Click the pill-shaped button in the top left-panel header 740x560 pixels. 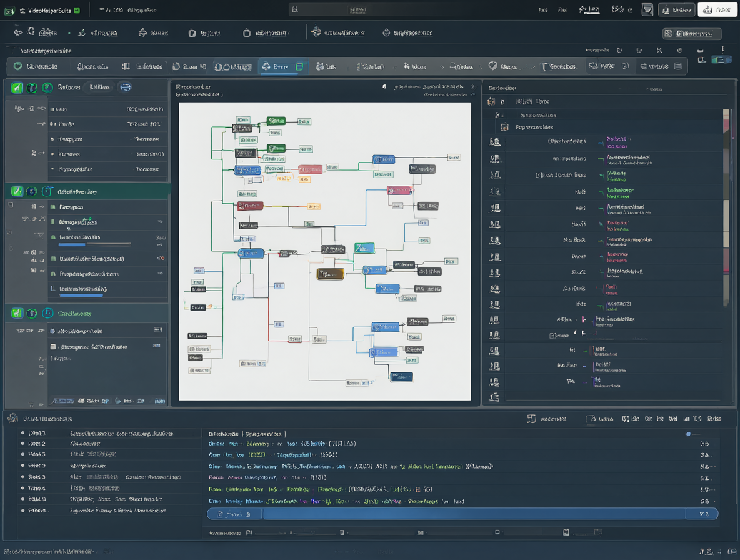[x=99, y=87]
